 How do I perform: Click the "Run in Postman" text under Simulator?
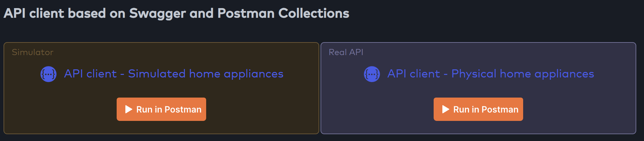tap(169, 110)
